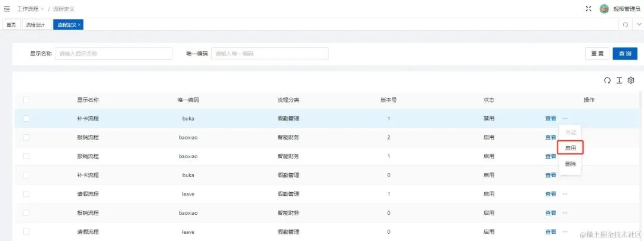
Task: Click the blue 查询 search button
Action: 625,53
